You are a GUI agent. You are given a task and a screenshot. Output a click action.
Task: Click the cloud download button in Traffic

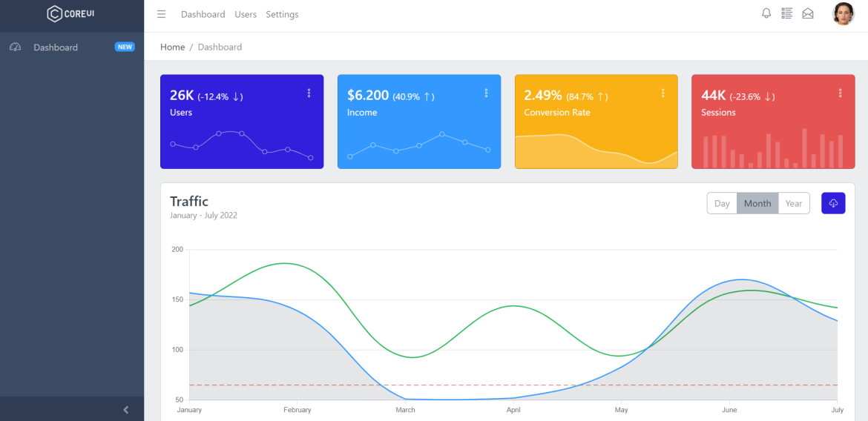pos(833,203)
